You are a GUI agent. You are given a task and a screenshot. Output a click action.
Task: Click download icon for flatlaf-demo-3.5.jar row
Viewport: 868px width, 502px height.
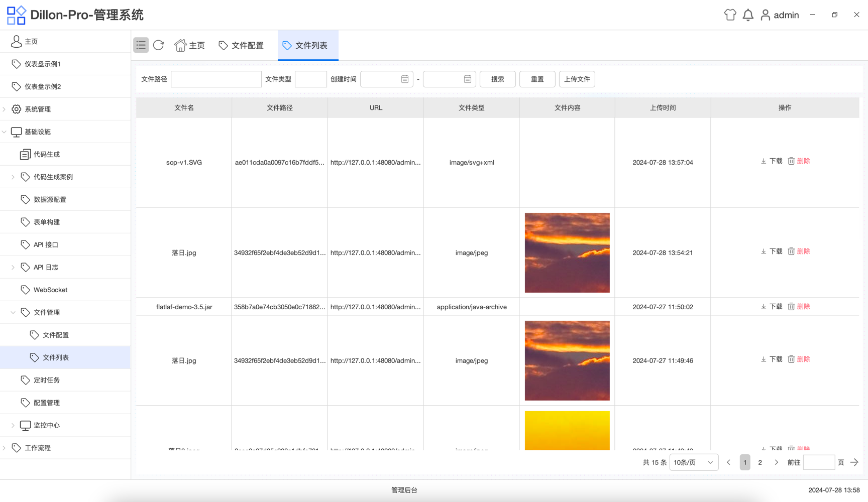tap(764, 307)
